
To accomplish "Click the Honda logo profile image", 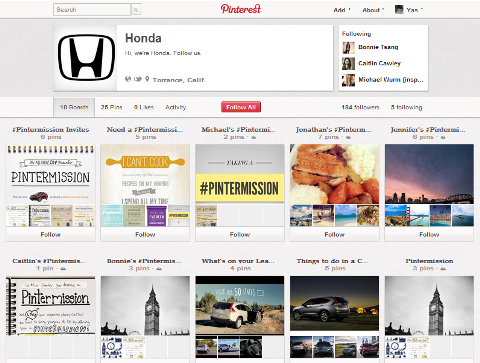I will (x=86, y=57).
